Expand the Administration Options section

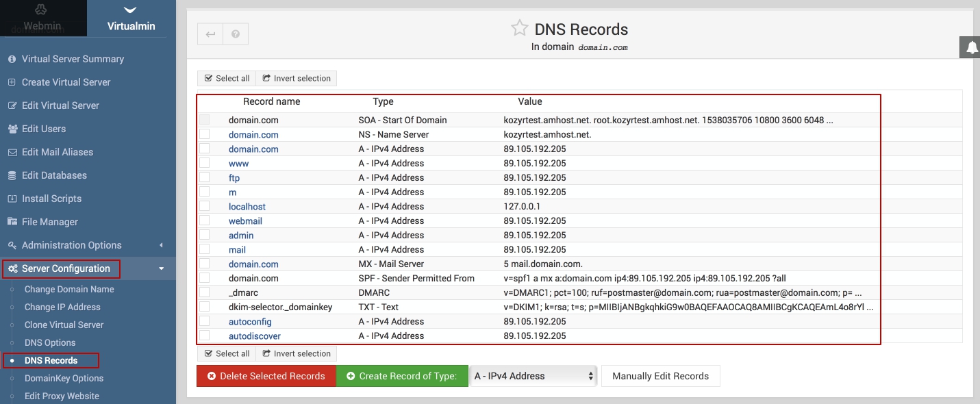pos(161,245)
